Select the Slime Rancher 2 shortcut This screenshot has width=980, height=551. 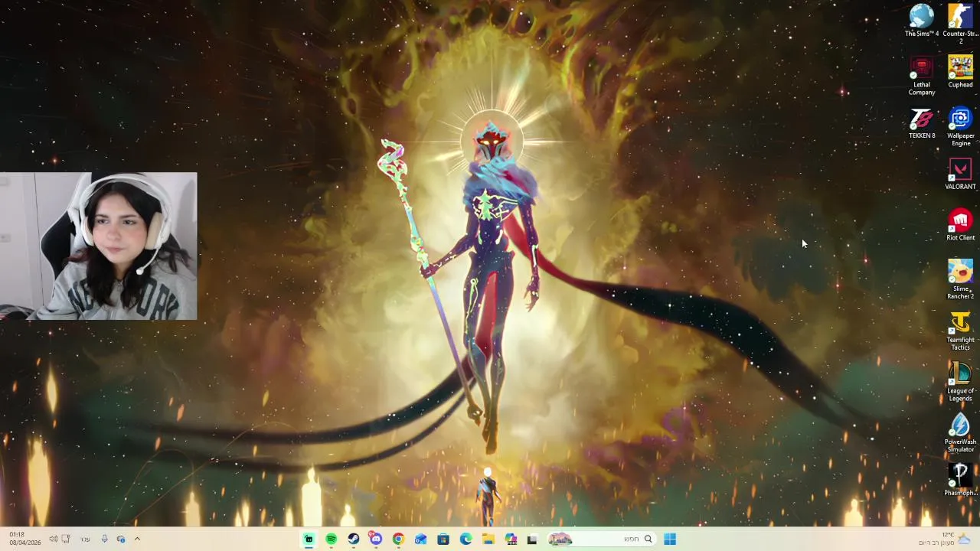[961, 280]
